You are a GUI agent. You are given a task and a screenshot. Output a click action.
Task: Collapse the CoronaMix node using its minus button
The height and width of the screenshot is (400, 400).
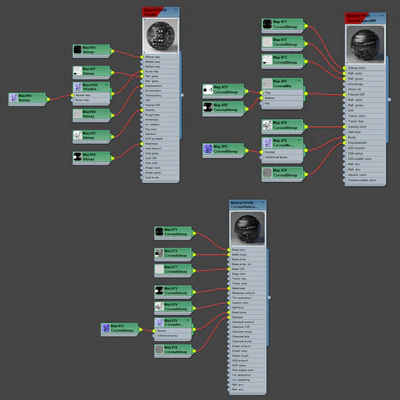[x=299, y=81]
